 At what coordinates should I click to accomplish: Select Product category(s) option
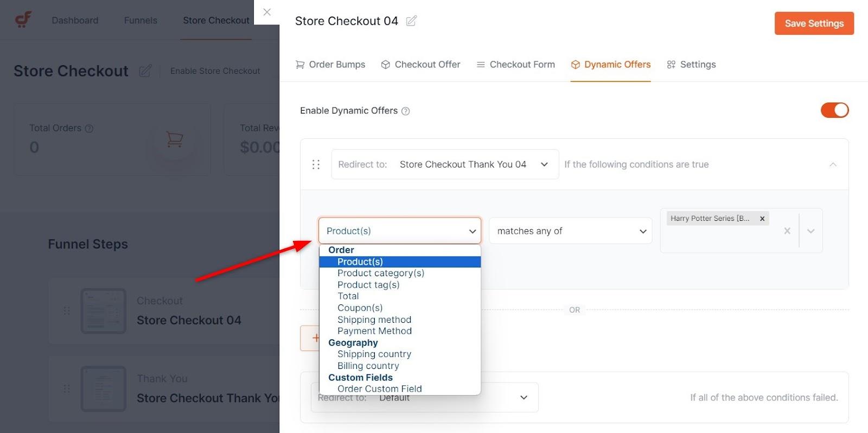tap(400, 273)
